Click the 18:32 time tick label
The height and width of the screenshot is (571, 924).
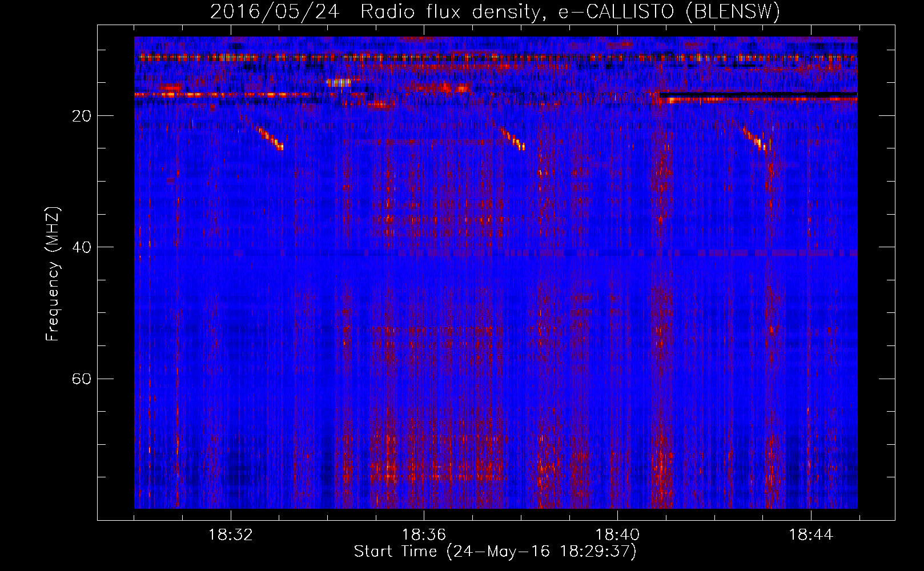pos(231,535)
